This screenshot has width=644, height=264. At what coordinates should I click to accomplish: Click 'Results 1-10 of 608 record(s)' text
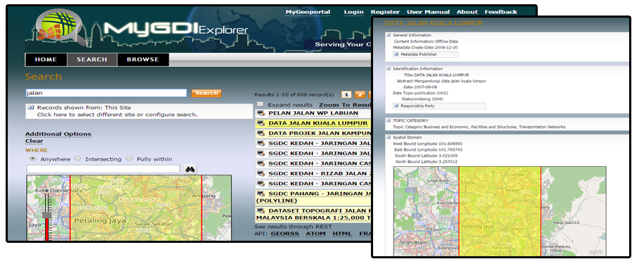294,95
